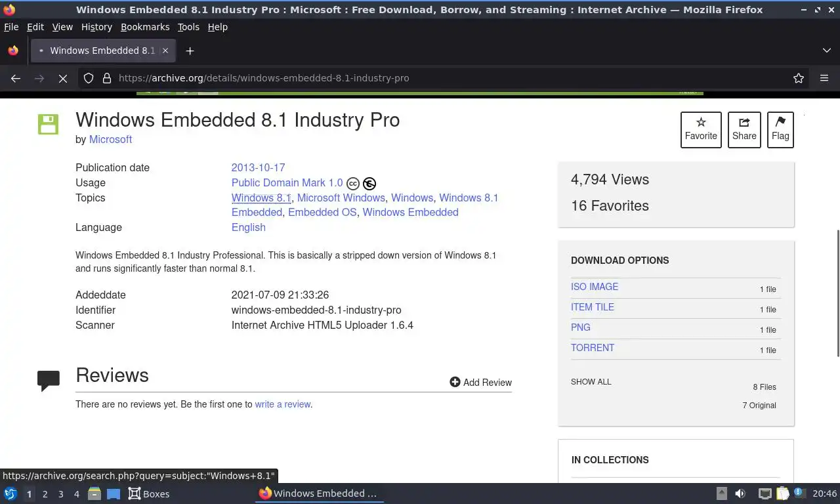Select the Windows Embedded 8.1 browser tab

pyautogui.click(x=102, y=51)
